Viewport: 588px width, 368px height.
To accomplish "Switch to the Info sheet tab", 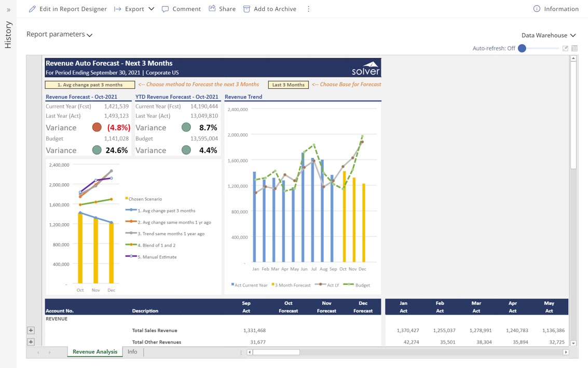I will tap(132, 352).
